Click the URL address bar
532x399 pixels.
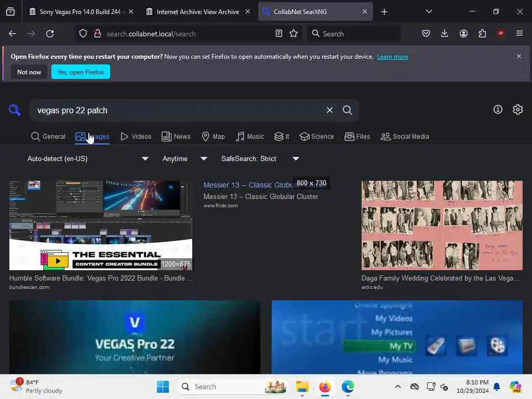(188, 34)
